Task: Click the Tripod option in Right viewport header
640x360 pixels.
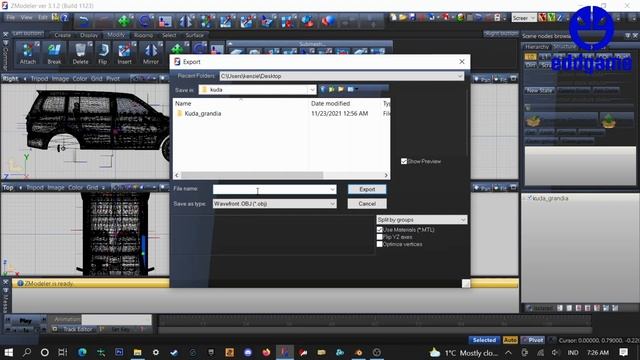Action: (x=39, y=78)
